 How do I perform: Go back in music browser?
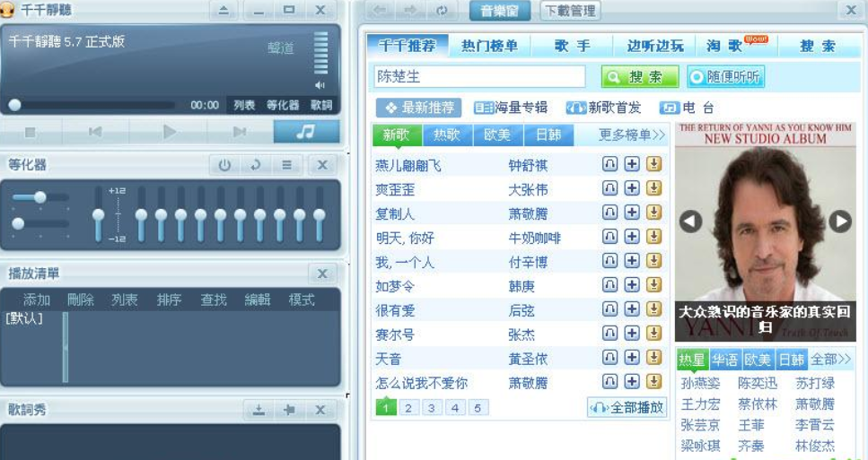click(x=380, y=11)
